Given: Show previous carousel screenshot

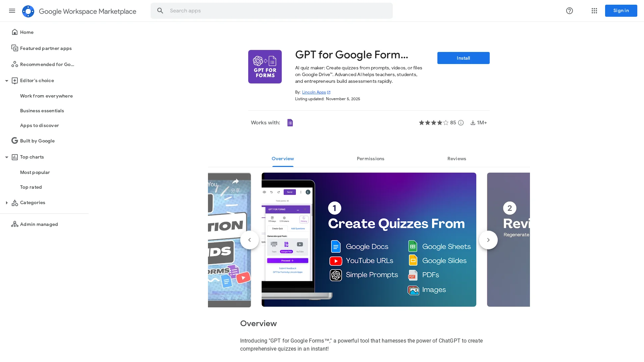Looking at the screenshot, I should tap(250, 240).
